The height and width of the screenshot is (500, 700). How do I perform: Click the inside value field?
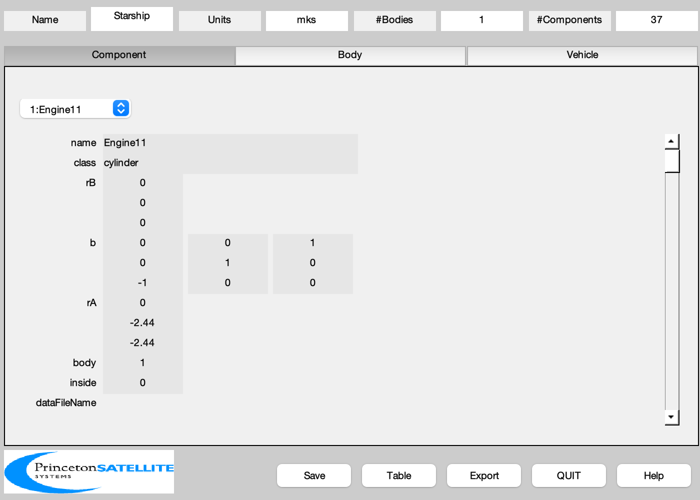coord(142,383)
